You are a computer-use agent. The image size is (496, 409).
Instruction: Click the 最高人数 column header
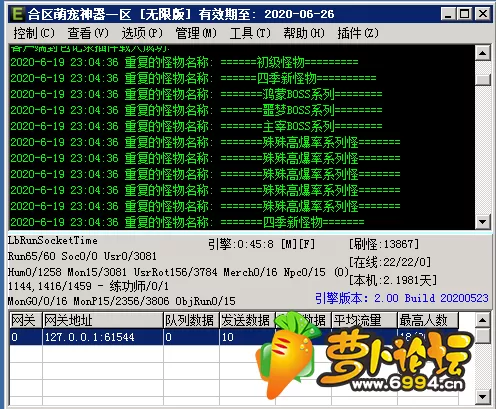(x=428, y=320)
